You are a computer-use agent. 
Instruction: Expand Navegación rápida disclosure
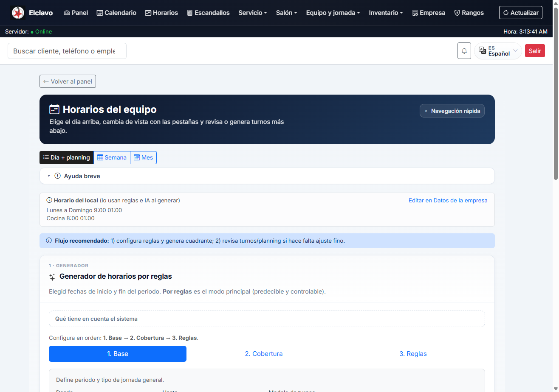pyautogui.click(x=452, y=111)
